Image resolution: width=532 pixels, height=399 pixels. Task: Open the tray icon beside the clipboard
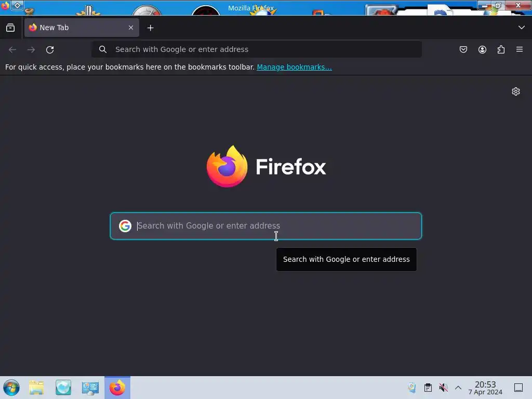[412, 388]
